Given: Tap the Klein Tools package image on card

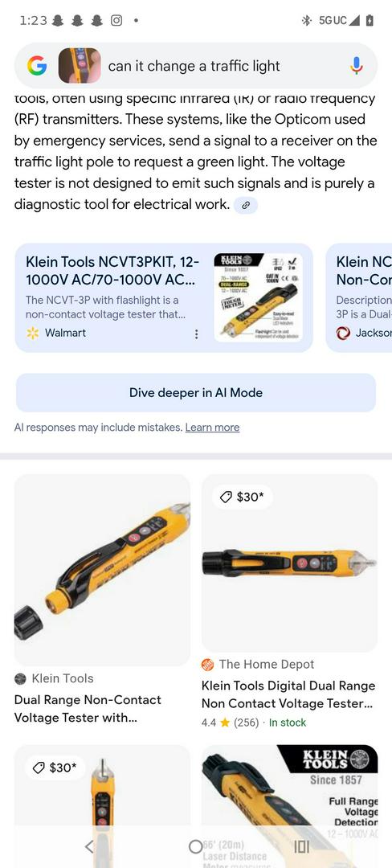Looking at the screenshot, I should point(258,298).
